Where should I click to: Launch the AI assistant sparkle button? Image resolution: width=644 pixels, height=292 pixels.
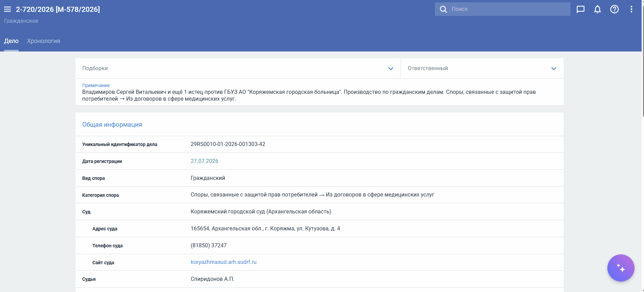[621, 268]
